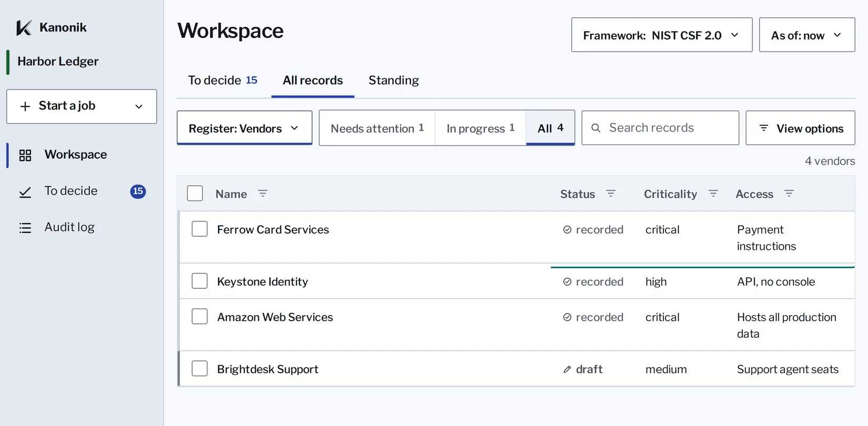Open the As of: now dropdown
The width and height of the screenshot is (868, 426).
[807, 35]
